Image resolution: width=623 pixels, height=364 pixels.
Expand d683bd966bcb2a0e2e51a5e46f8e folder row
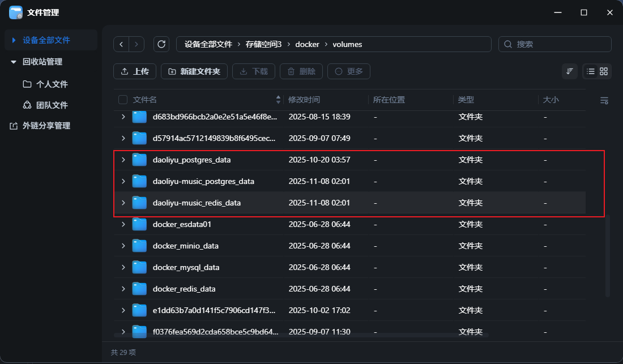(x=123, y=117)
